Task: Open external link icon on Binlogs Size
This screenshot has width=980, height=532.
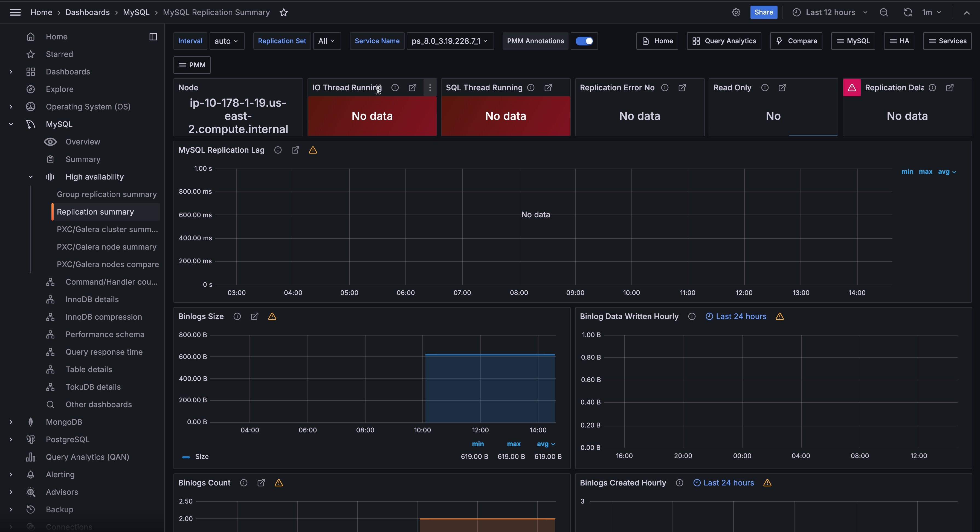Action: click(x=254, y=317)
